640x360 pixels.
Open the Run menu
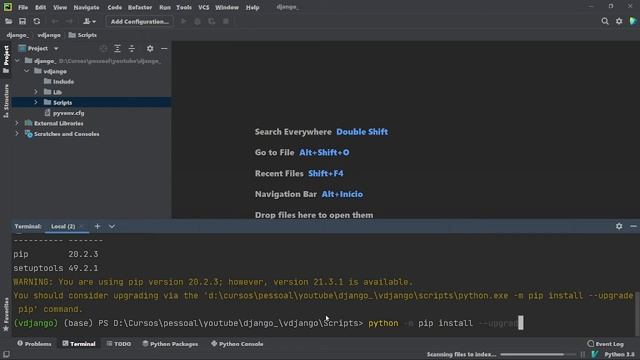[165, 7]
